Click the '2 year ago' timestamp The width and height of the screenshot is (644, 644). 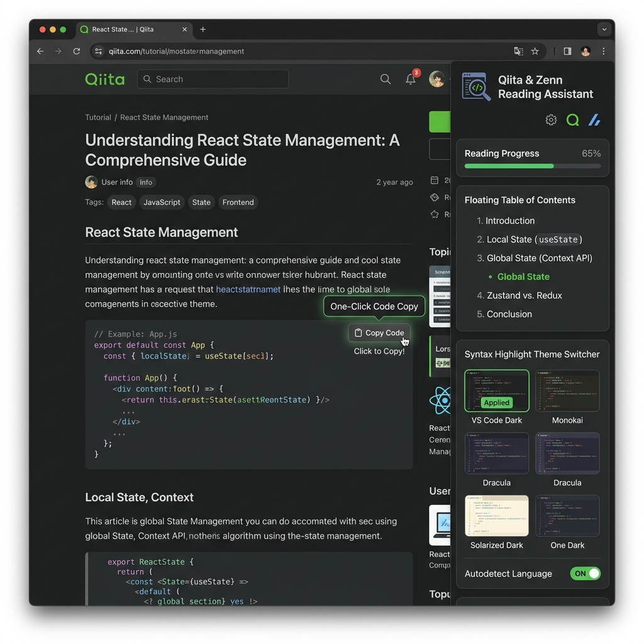395,182
